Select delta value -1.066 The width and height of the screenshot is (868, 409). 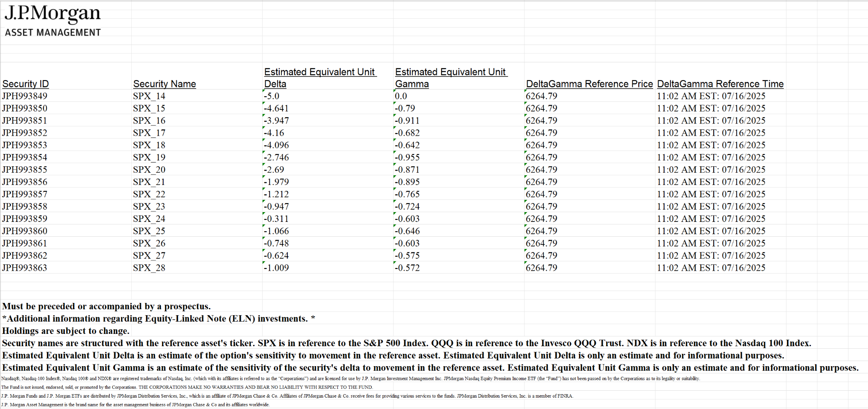276,232
